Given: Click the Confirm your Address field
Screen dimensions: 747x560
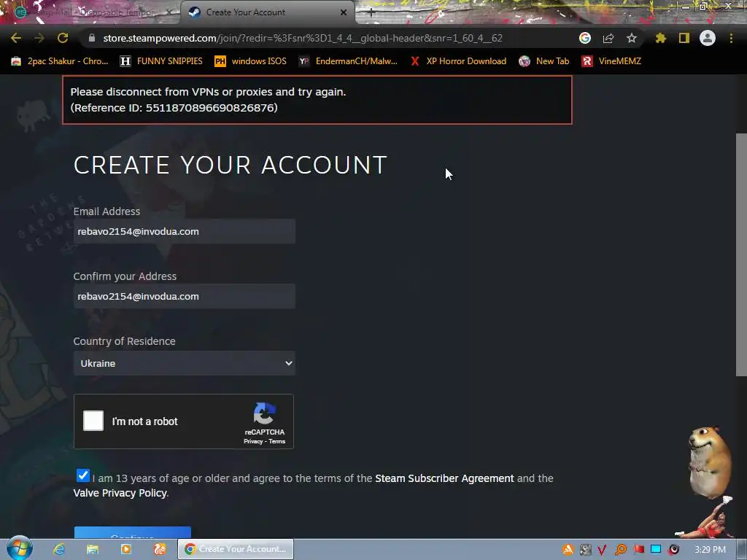Looking at the screenshot, I should tap(185, 296).
